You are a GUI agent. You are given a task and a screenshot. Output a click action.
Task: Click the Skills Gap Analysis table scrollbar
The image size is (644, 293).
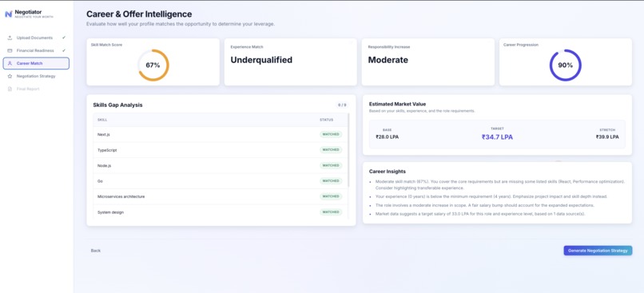348,150
